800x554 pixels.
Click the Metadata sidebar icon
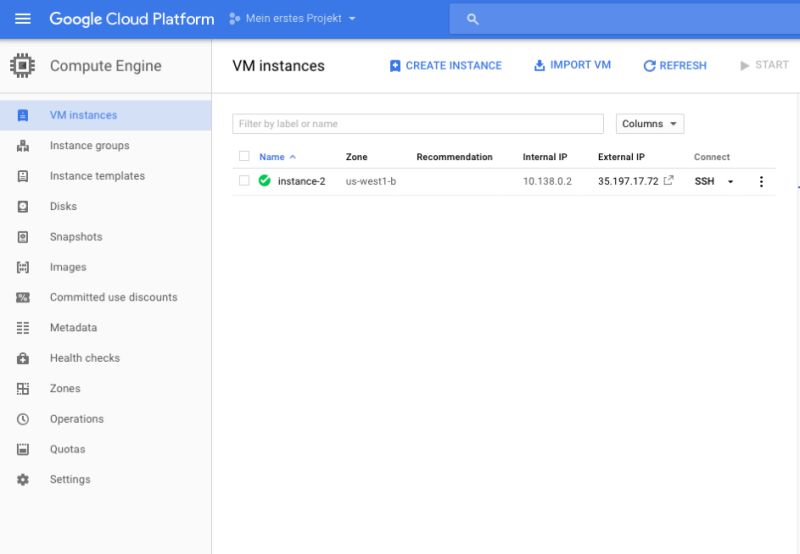[23, 328]
